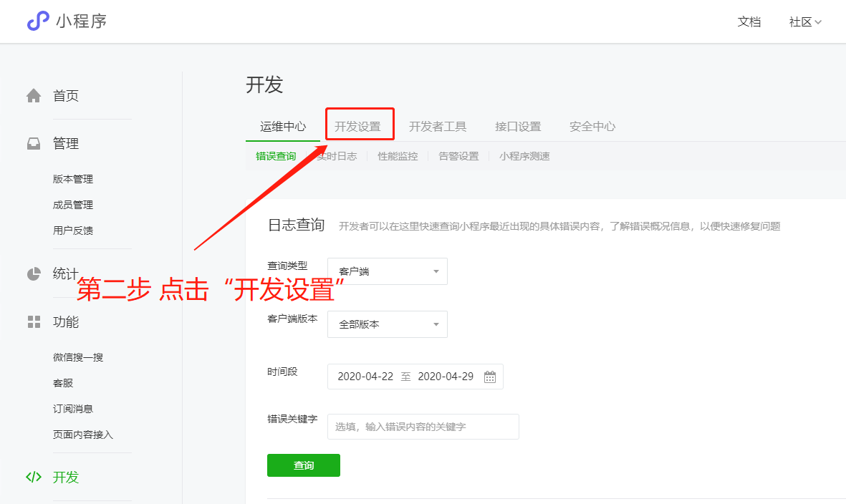Expand the 全部版本 version dropdown
The image size is (846, 504).
click(387, 324)
